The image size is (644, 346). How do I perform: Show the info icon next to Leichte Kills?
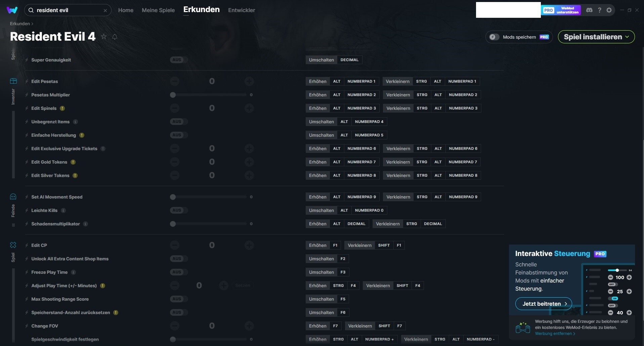[63, 210]
